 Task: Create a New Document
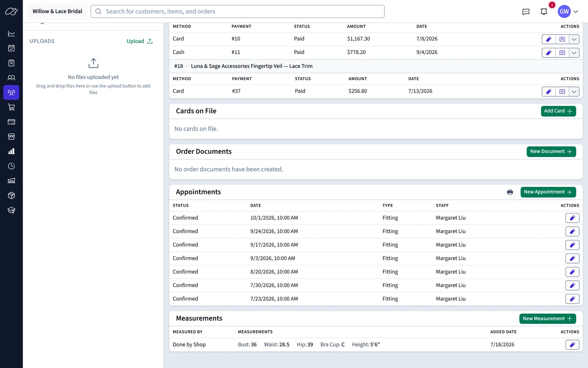click(551, 152)
